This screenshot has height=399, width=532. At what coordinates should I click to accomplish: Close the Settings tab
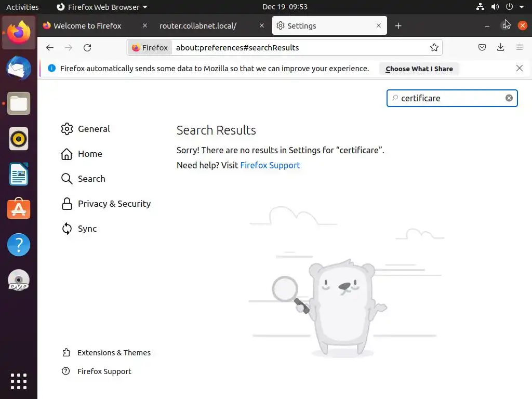379,25
